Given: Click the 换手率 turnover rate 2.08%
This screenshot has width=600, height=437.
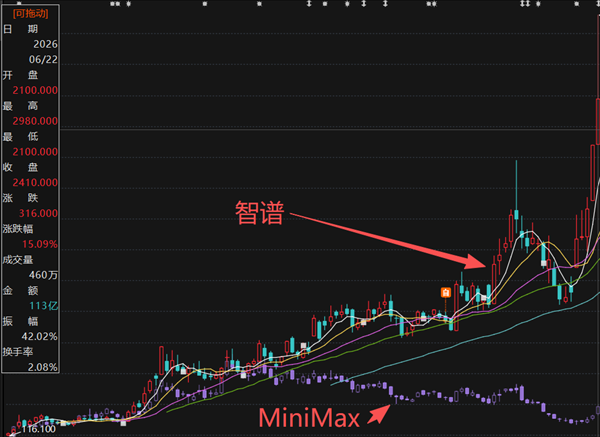Looking at the screenshot, I should tap(42, 367).
